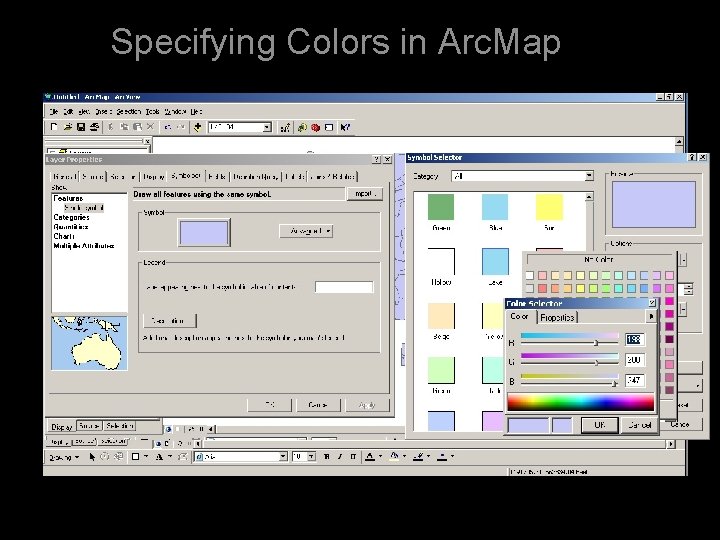The image size is (720, 540).
Task: Click the Import button
Action: (365, 194)
